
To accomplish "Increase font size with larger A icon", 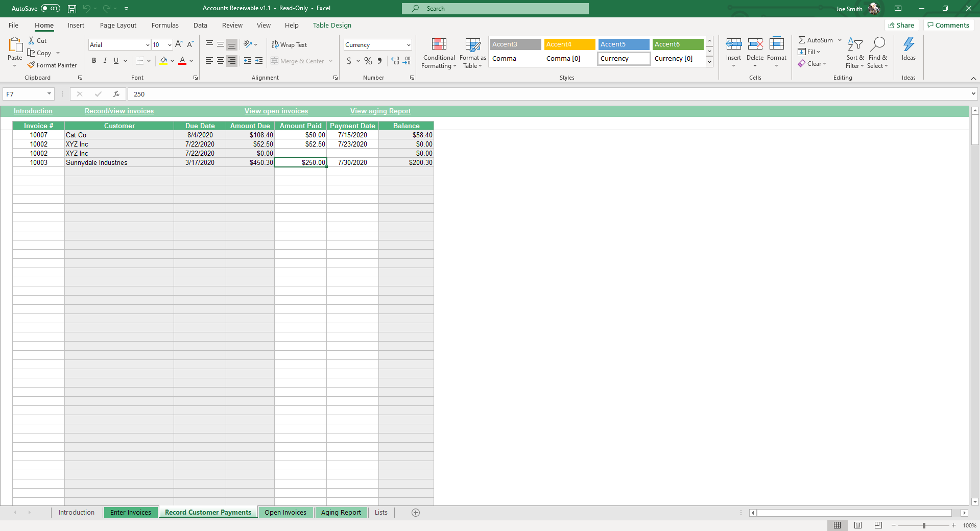I will pos(179,44).
